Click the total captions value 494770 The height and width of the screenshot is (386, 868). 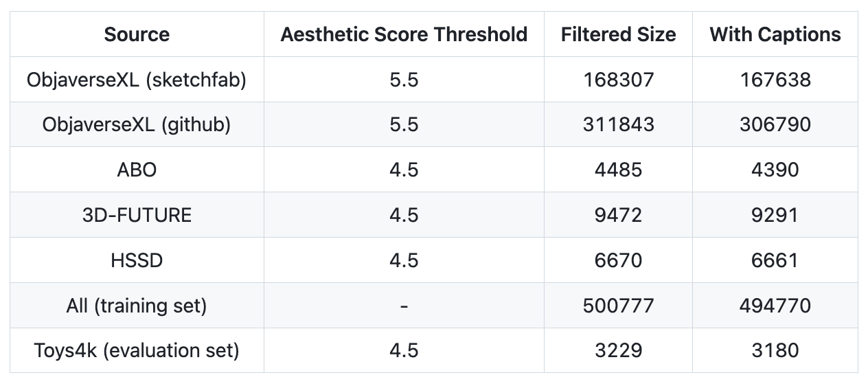775,306
